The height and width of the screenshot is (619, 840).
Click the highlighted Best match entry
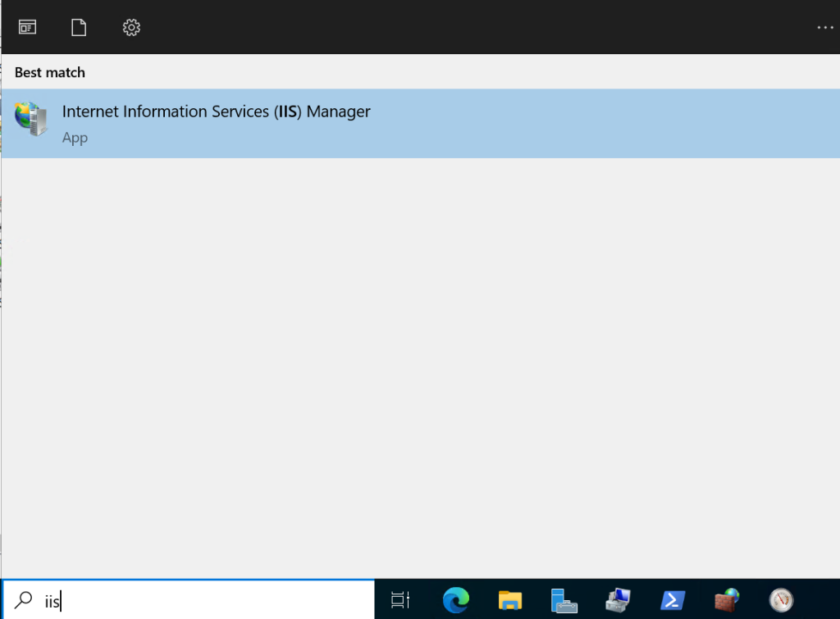328,123
